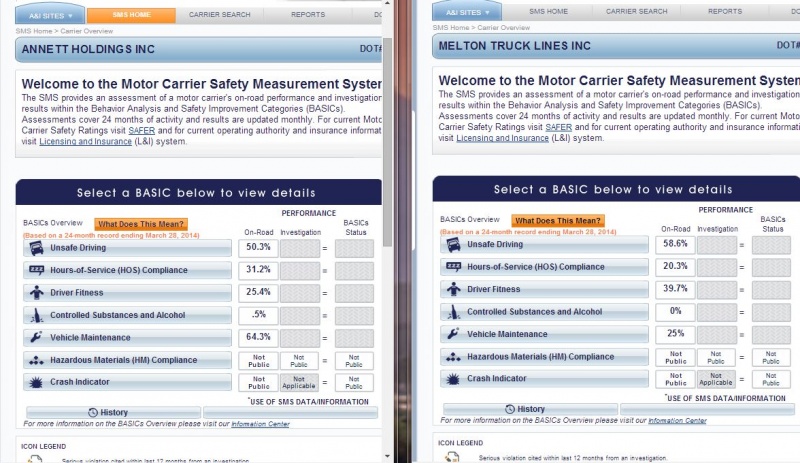Viewport: 800px width, 463px height.
Task: Open the Information Center link in Annett window
Action: [260, 424]
